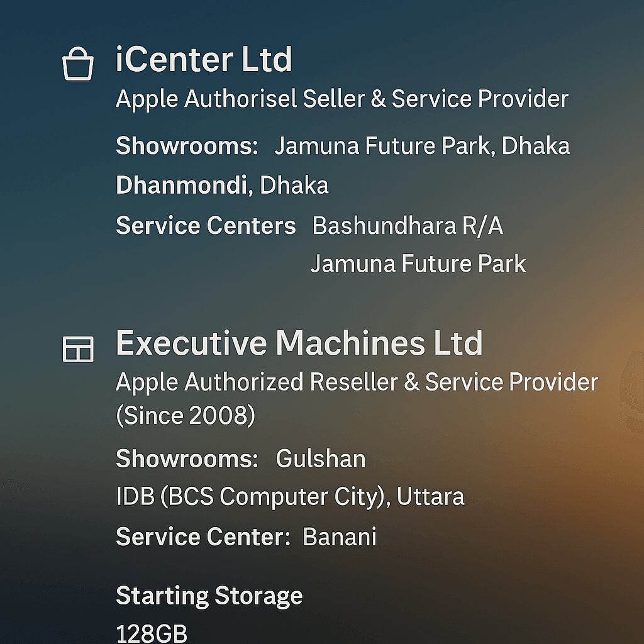Open IDB (BCS Computer City), Uttara location
The image size is (644, 644).
pos(290,497)
